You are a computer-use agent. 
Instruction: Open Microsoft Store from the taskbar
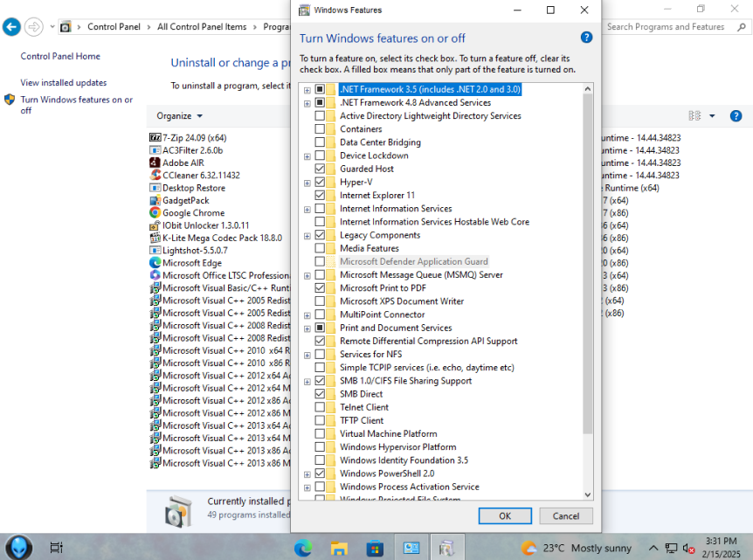tap(375, 548)
